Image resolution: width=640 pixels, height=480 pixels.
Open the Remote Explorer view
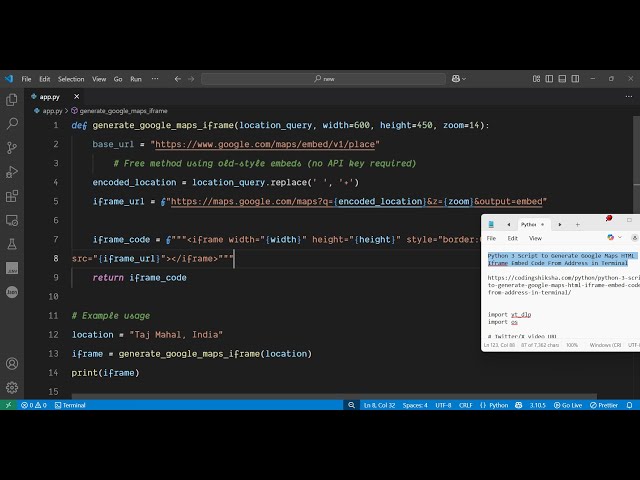click(x=12, y=220)
